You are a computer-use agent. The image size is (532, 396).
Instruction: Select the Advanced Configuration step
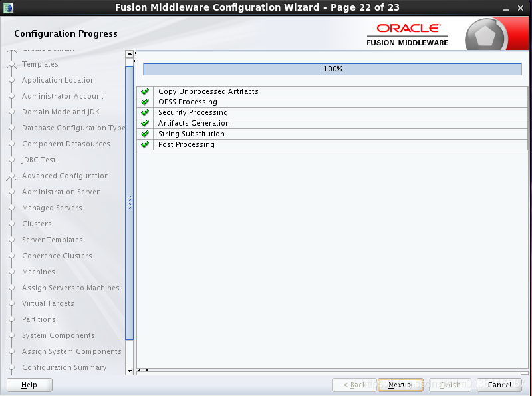tap(65, 176)
